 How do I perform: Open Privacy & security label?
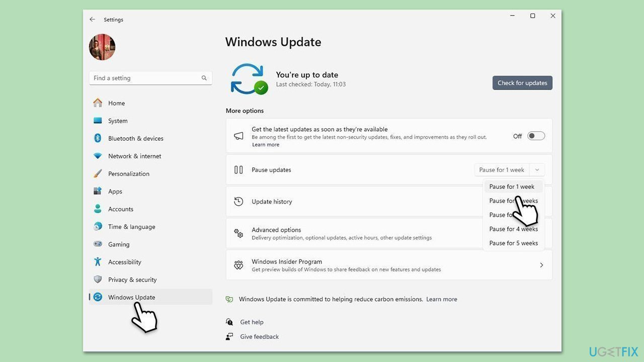(132, 280)
